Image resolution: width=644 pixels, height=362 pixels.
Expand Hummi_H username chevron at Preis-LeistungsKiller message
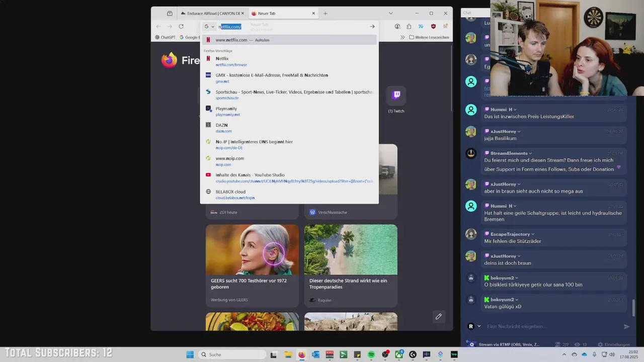pos(515,110)
